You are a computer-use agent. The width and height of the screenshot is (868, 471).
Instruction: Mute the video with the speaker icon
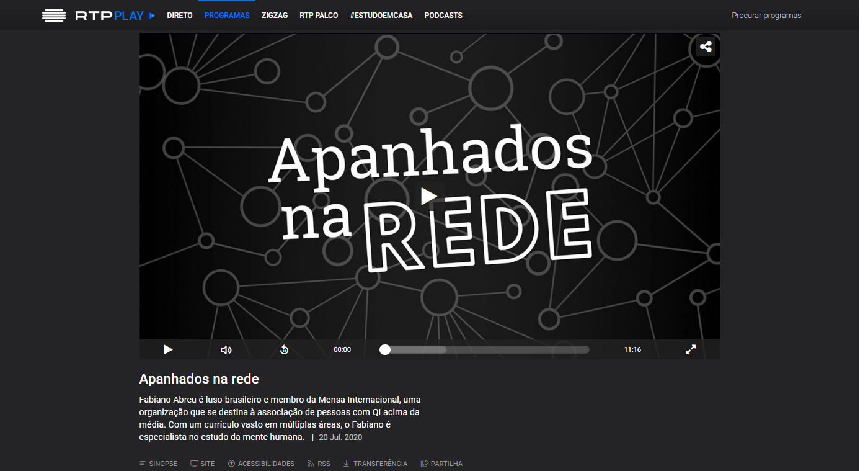(226, 350)
